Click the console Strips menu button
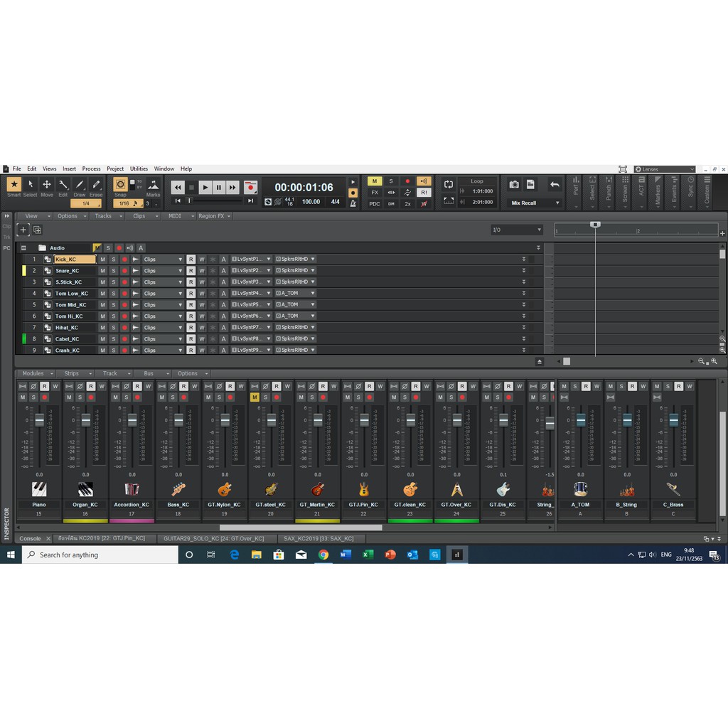This screenshot has width=728, height=728. [x=75, y=373]
